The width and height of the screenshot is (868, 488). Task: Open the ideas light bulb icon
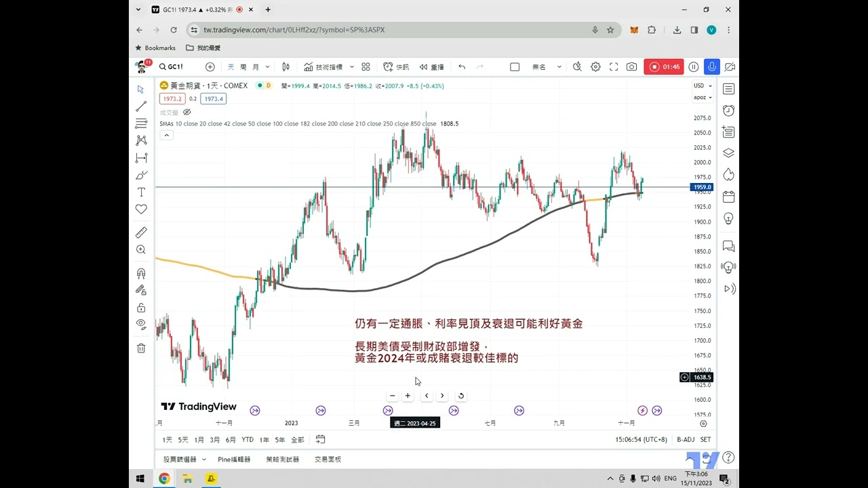729,218
